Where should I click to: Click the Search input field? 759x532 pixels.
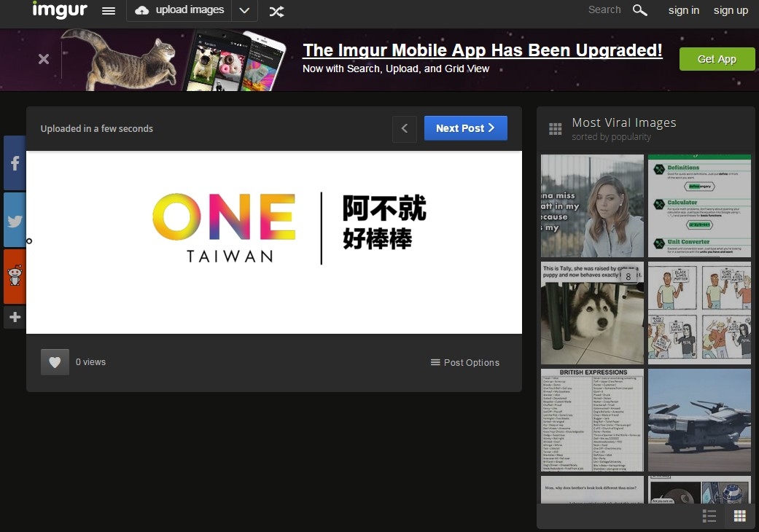tap(604, 10)
